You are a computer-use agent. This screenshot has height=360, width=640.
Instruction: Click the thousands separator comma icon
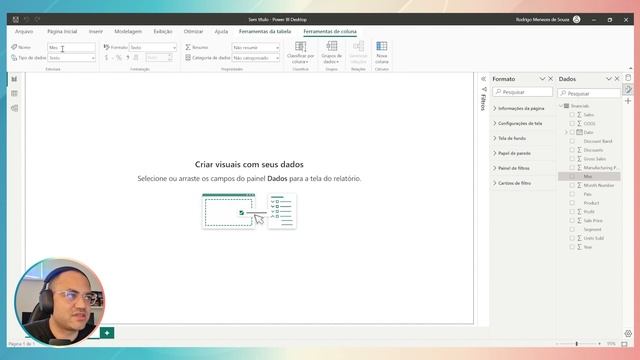[128, 58]
